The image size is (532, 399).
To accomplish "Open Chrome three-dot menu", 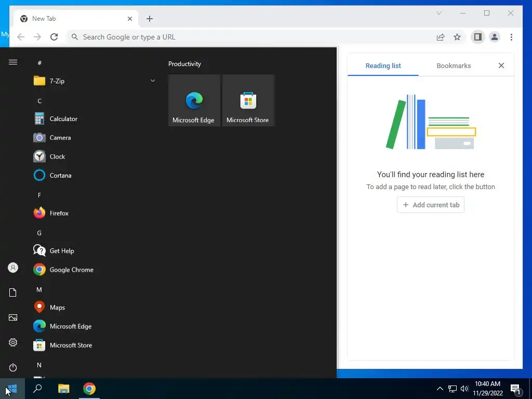I will (x=511, y=37).
